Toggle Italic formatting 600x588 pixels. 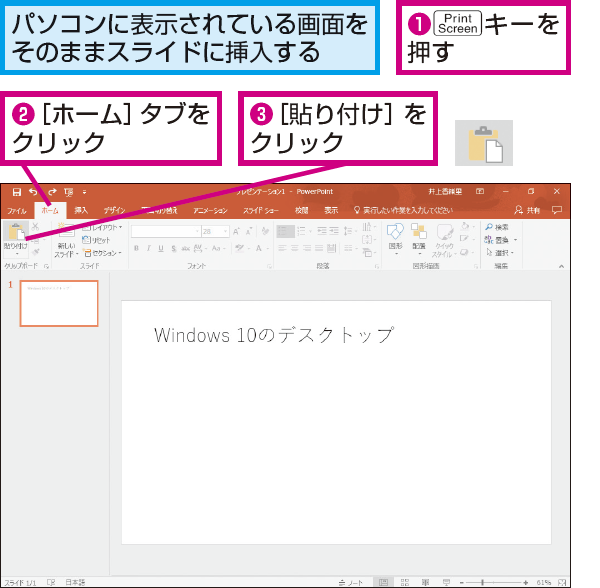pyautogui.click(x=148, y=248)
